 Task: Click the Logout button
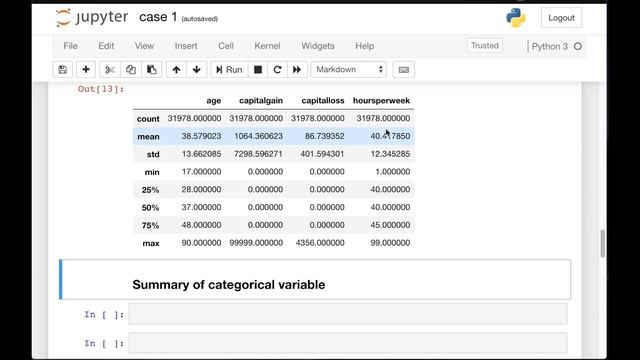561,18
